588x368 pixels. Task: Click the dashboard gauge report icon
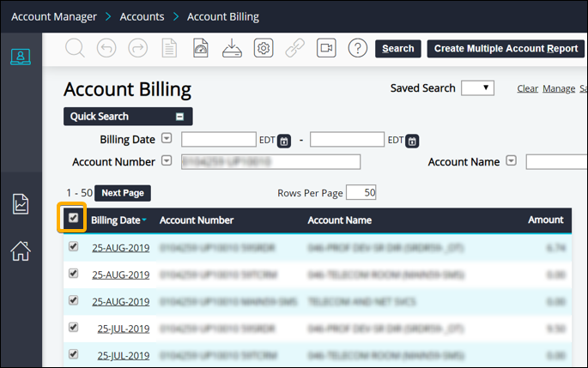pos(201,48)
